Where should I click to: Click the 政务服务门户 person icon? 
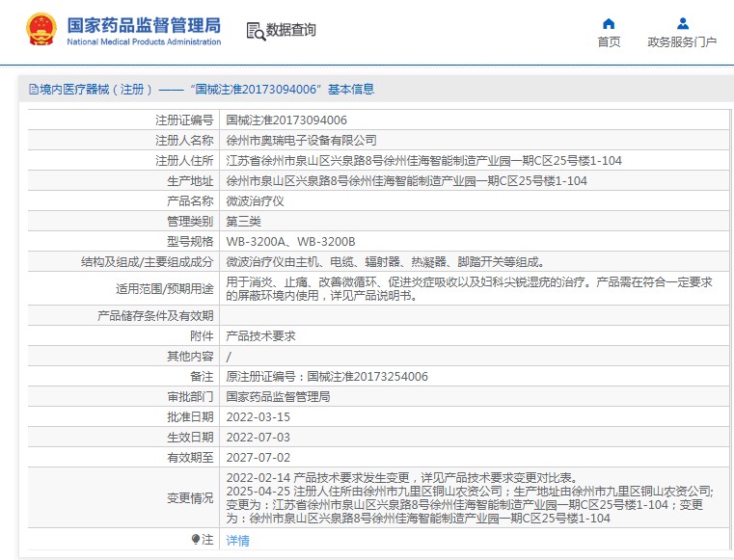click(682, 23)
